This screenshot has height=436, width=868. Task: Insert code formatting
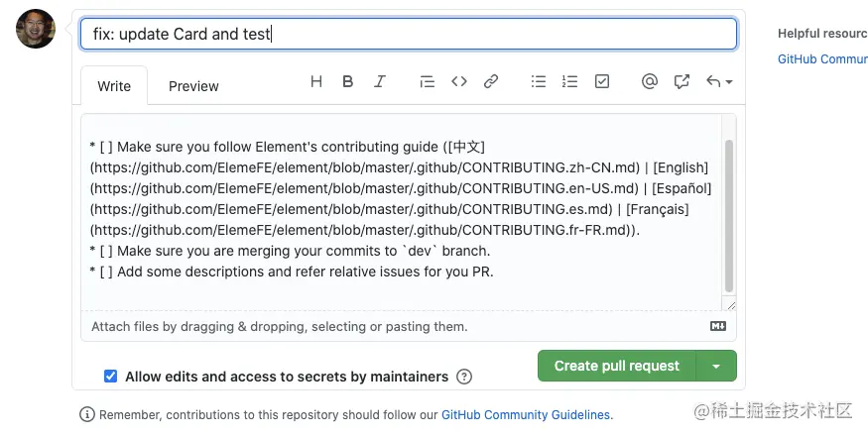459,82
